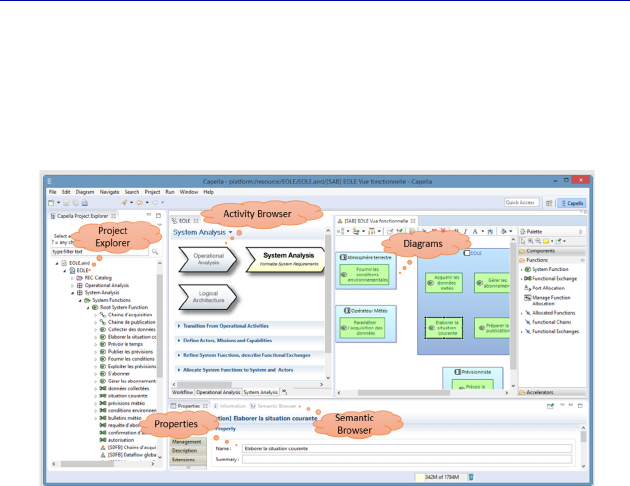The height and width of the screenshot is (486, 630).
Task: Minimize the Capella Project Explorer view
Action: click(149, 215)
